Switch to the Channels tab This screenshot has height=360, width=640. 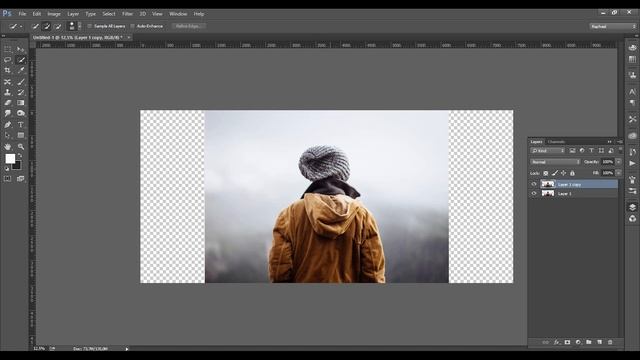(556, 142)
